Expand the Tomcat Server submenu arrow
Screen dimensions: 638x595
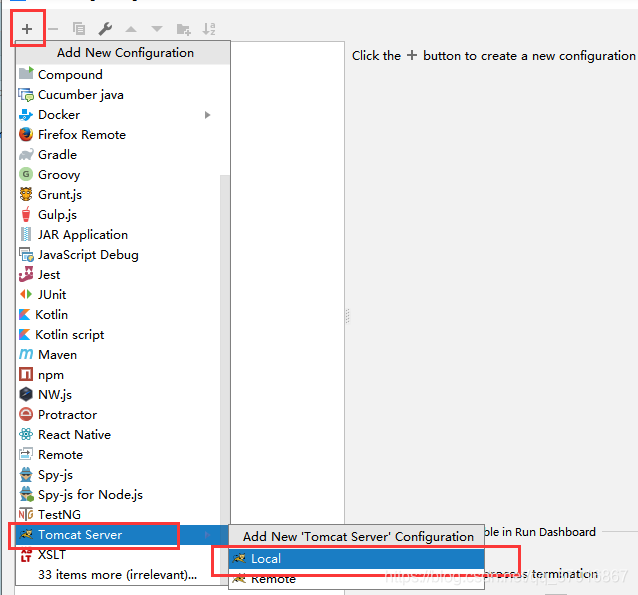tap(208, 535)
